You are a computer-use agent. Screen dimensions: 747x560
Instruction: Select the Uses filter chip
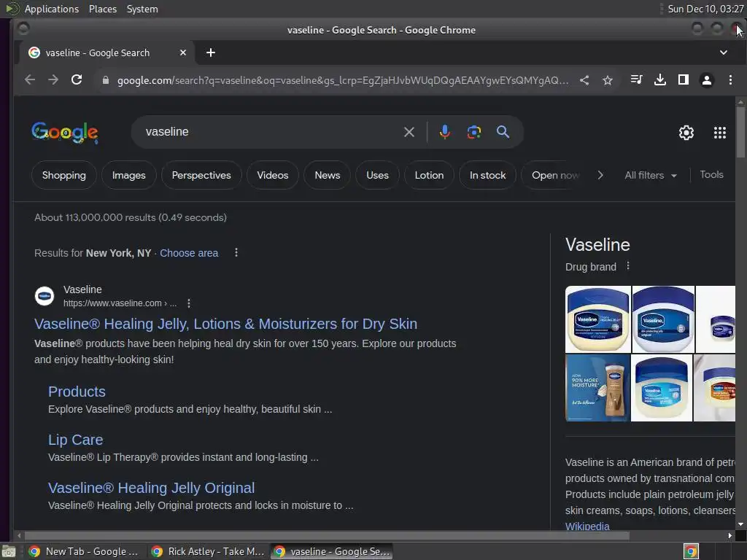[377, 175]
